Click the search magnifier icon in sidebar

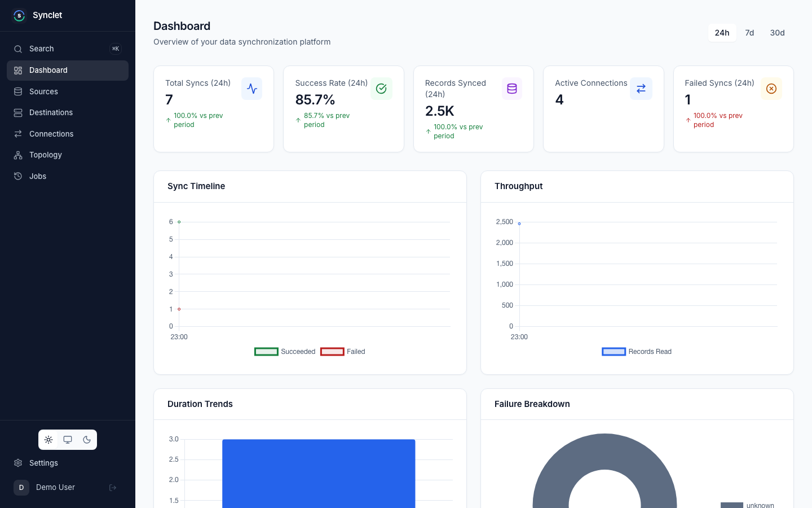pyautogui.click(x=18, y=49)
